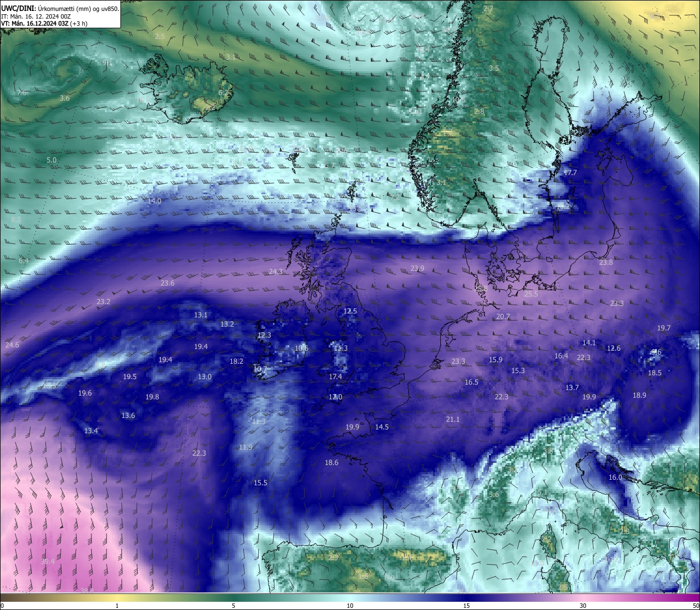Click the "16.5" value label

(x=471, y=382)
